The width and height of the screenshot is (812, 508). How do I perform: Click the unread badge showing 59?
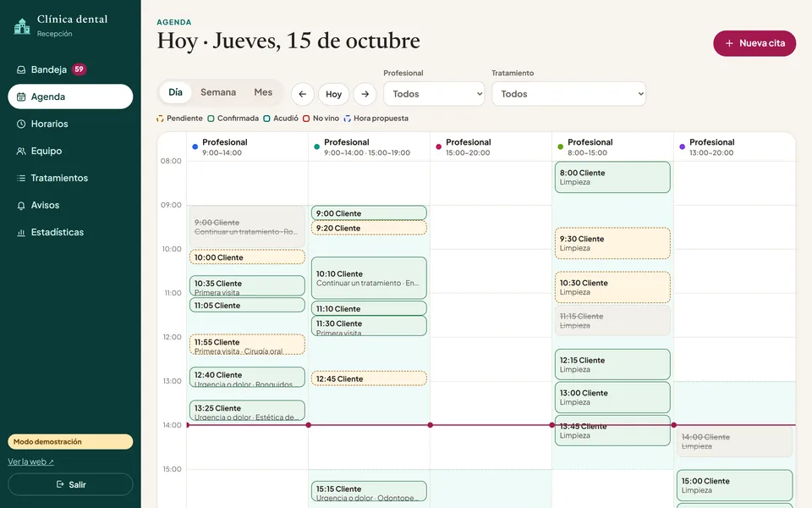[79, 69]
